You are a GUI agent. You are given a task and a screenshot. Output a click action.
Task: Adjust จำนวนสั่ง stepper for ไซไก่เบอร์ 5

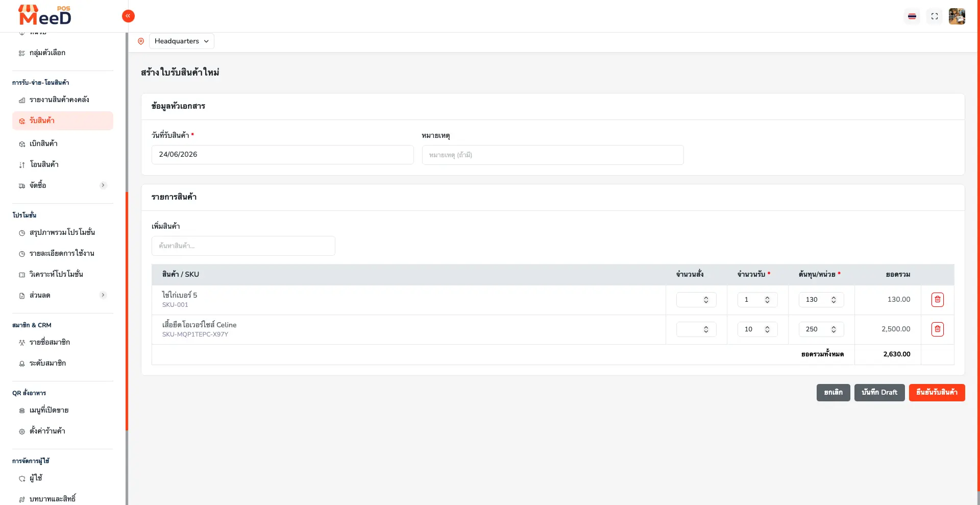706,300
